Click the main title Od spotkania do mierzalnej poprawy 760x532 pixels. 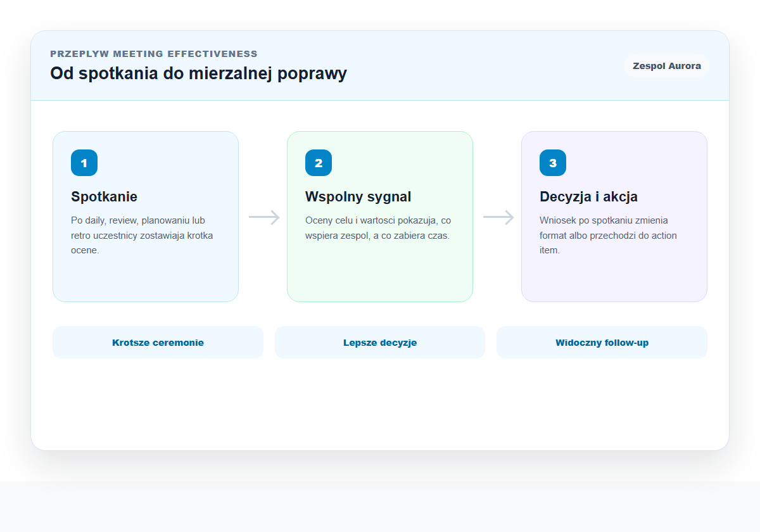coord(198,73)
